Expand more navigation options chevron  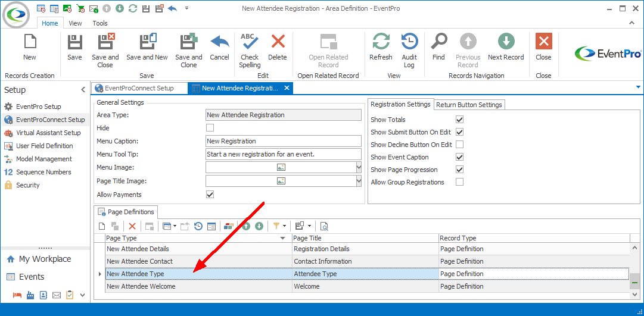coord(82,295)
